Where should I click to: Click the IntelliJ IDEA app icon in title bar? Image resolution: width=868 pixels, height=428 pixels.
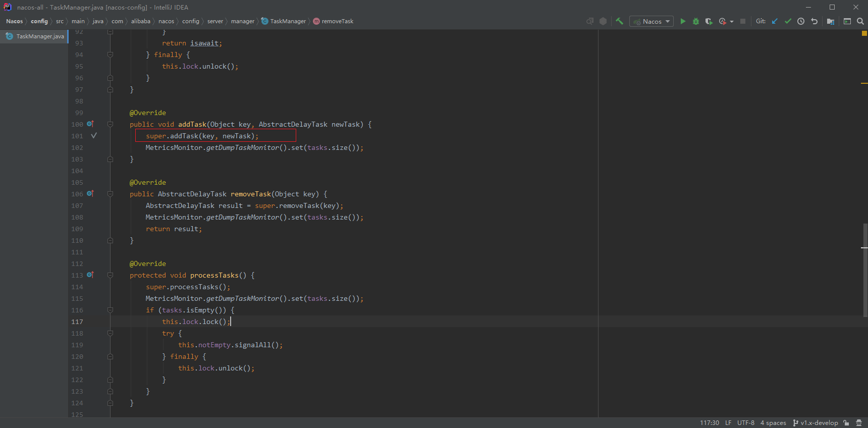point(8,7)
